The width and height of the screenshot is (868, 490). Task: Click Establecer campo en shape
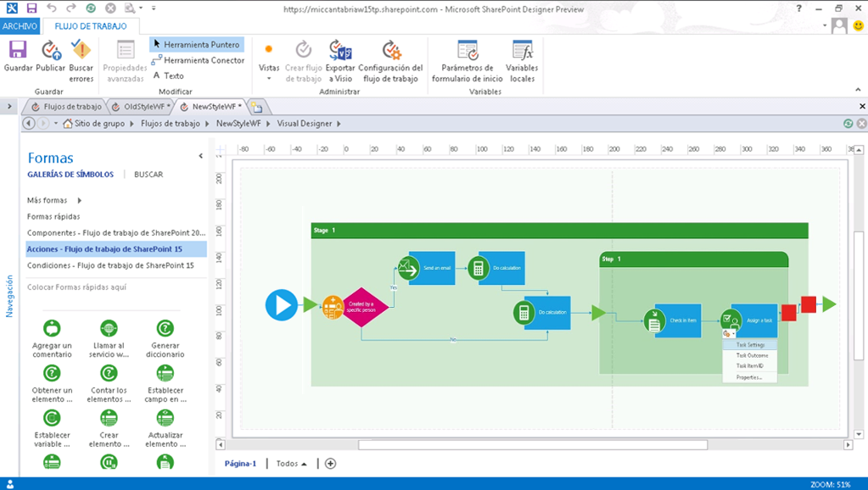click(165, 383)
